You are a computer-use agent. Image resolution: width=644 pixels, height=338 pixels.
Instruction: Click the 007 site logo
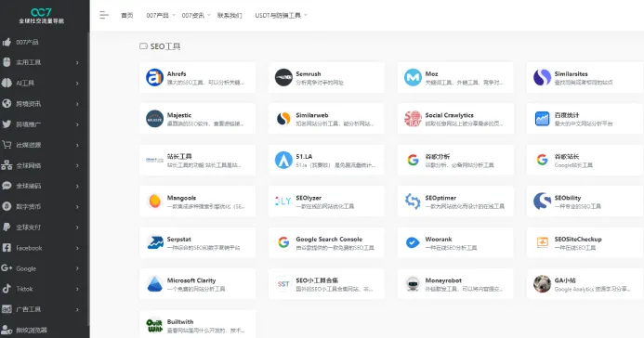41,15
